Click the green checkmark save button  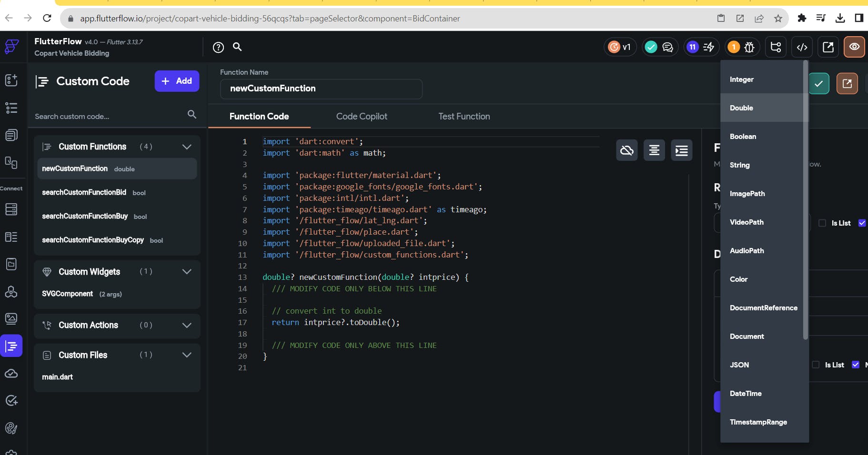point(819,84)
